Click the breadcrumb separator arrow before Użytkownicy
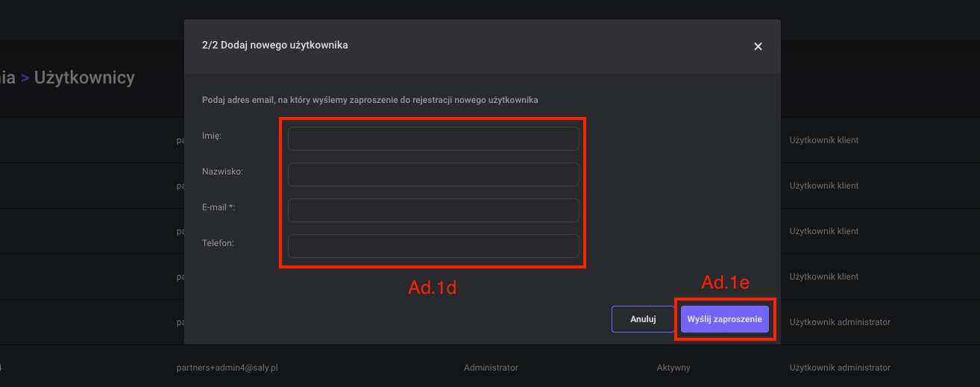 (25, 78)
